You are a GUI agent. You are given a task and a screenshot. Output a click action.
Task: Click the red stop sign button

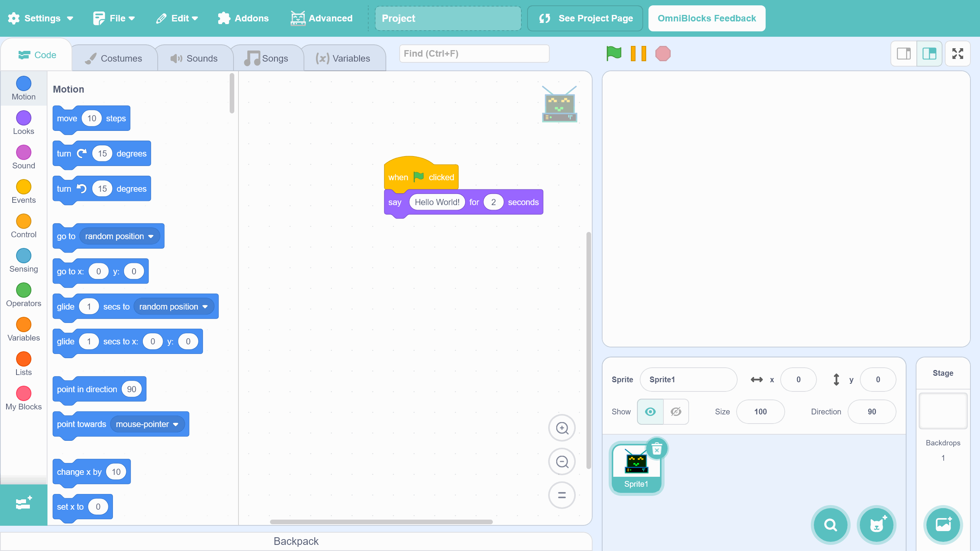(663, 54)
